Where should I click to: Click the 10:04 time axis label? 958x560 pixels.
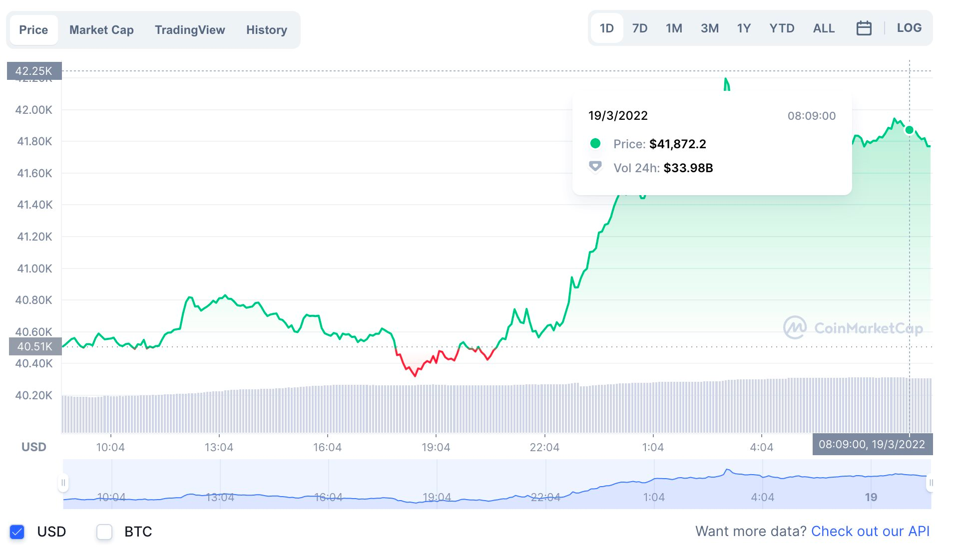(110, 447)
